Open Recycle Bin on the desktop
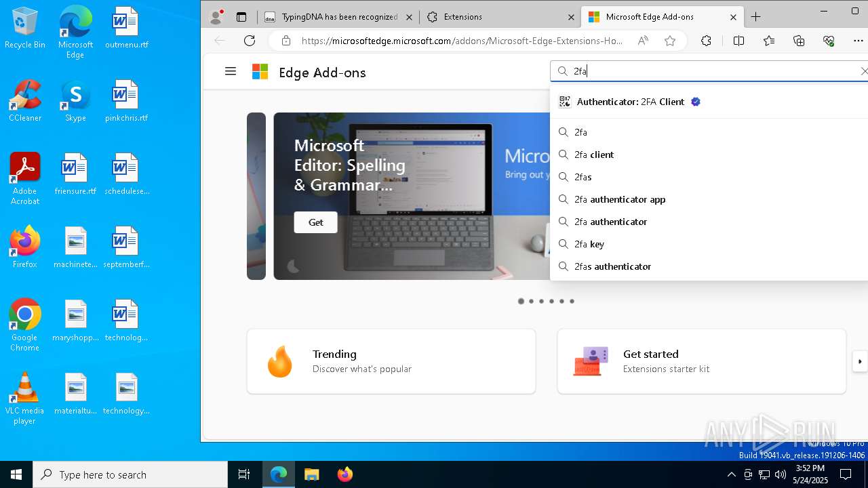Screen dimensions: 868x488 coord(25,28)
